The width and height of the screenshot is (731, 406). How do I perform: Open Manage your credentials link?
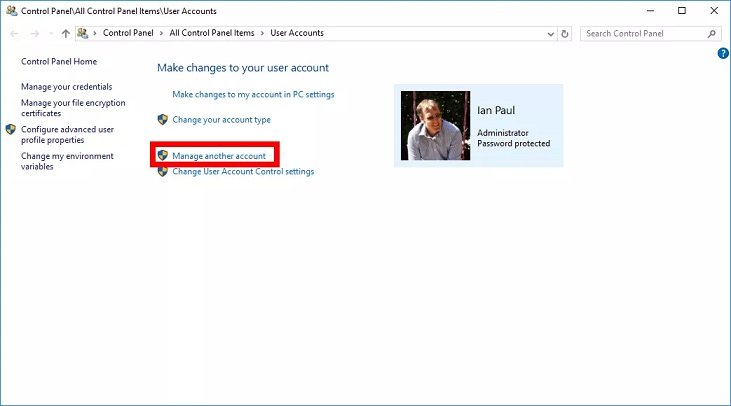tap(66, 87)
